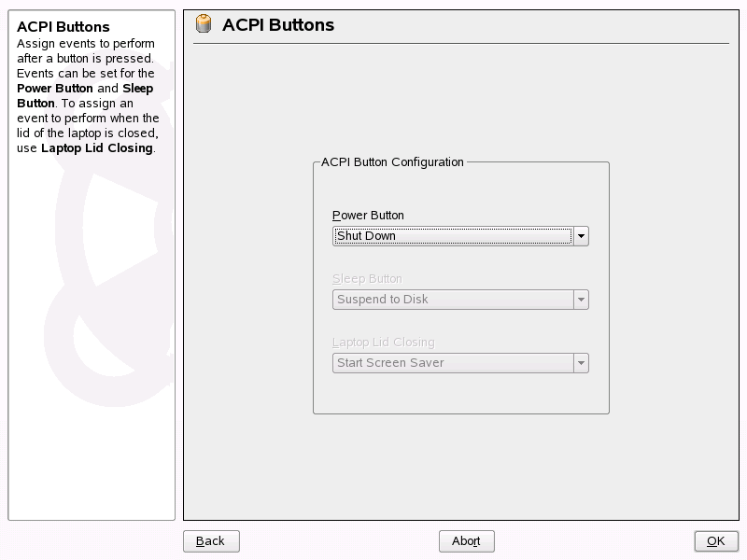This screenshot has width=747, height=560.
Task: Select the Shut Down combo box field
Action: (x=453, y=236)
